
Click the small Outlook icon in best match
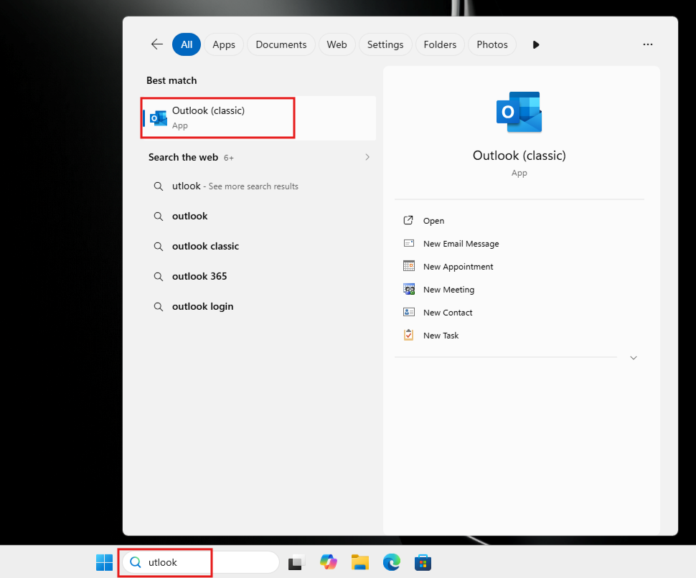[158, 118]
